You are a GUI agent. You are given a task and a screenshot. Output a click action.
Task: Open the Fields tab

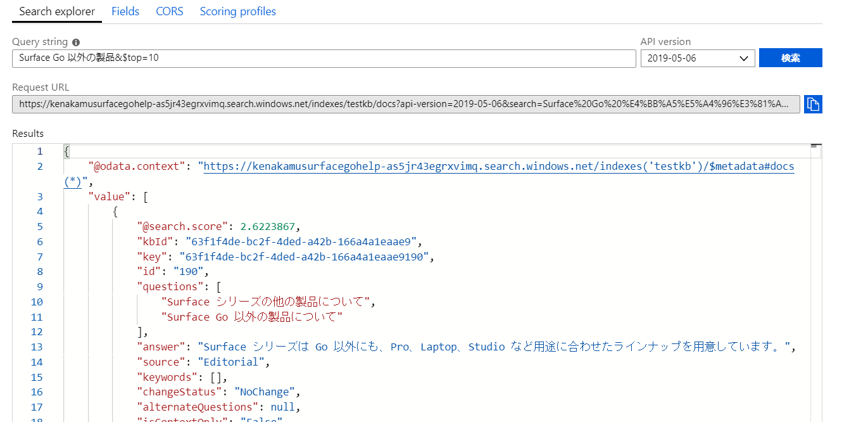point(125,11)
